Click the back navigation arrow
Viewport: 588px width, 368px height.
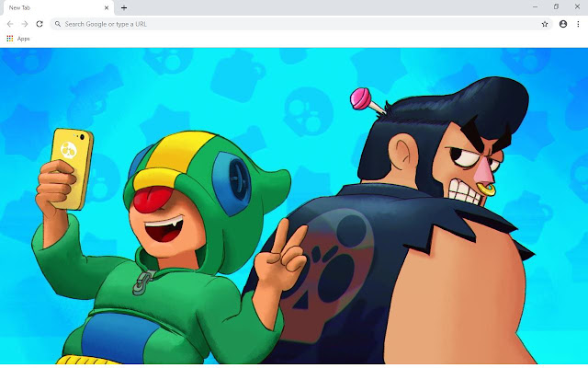pyautogui.click(x=10, y=24)
